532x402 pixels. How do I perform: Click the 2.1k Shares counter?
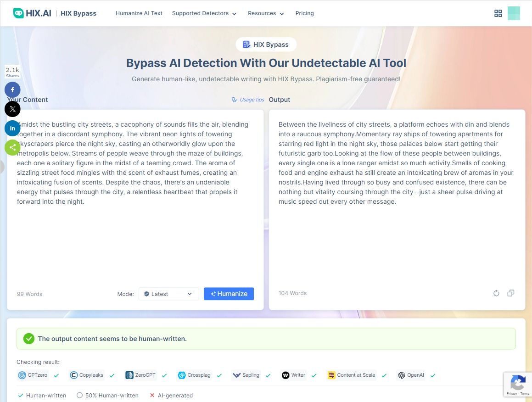pos(12,72)
